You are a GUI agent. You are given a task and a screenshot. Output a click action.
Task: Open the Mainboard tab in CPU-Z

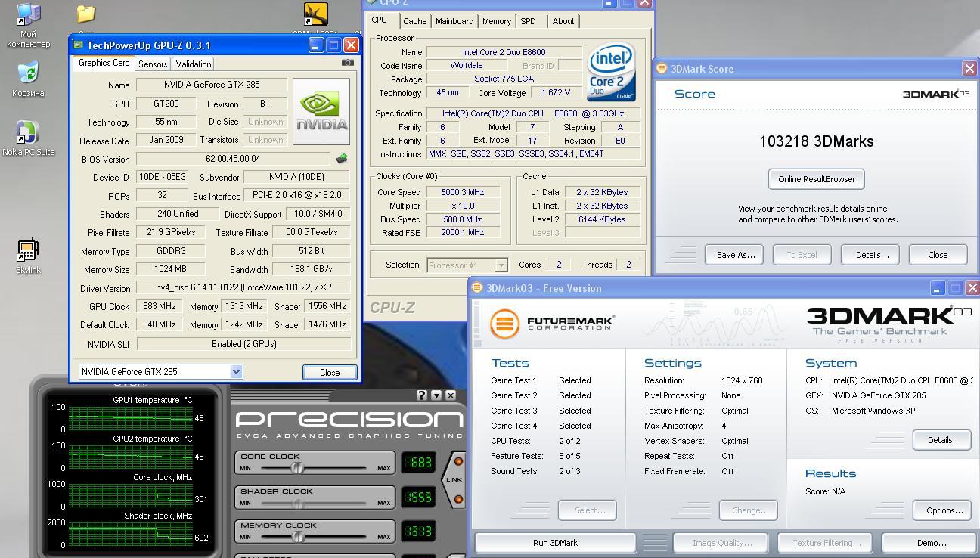click(x=454, y=21)
